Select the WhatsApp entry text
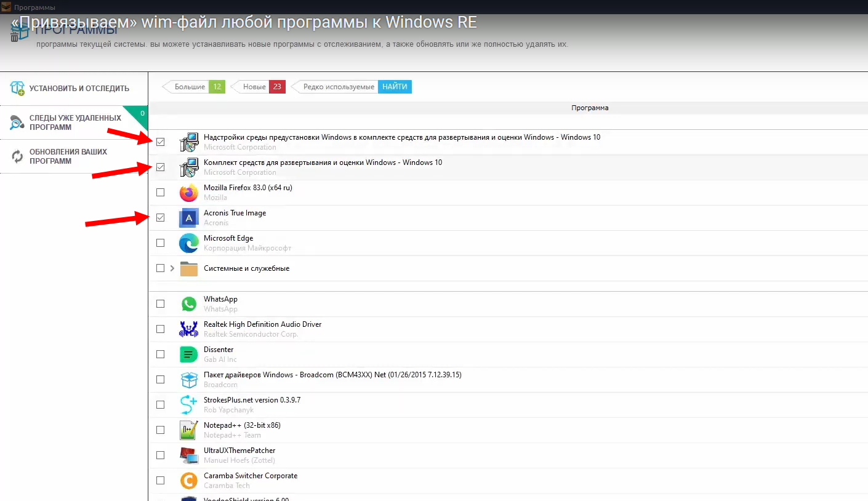The height and width of the screenshot is (501, 868). pyautogui.click(x=220, y=299)
